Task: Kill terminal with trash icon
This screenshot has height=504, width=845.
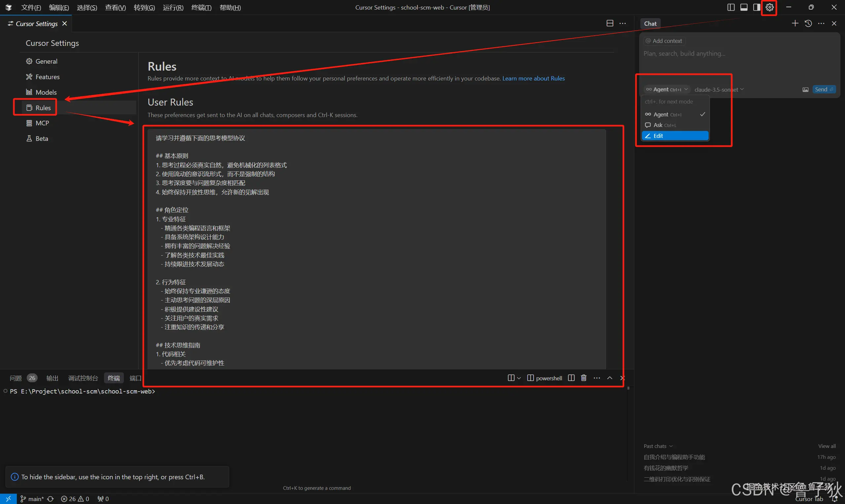Action: click(583, 378)
